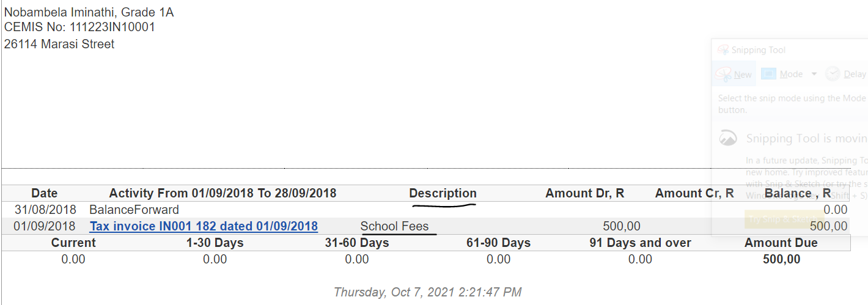Screen dimensions: 868x305
Task: Click the 91 Days and over header
Action: pos(640,243)
